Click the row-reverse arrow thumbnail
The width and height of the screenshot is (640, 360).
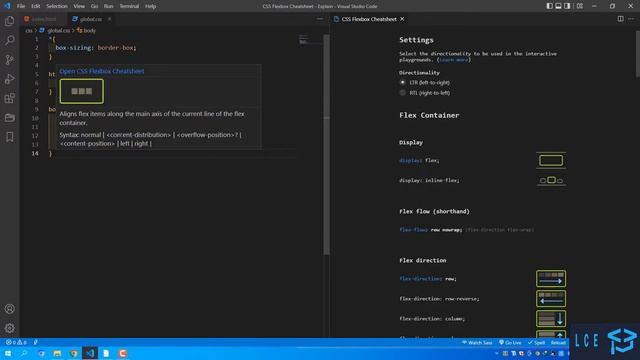coord(551,298)
